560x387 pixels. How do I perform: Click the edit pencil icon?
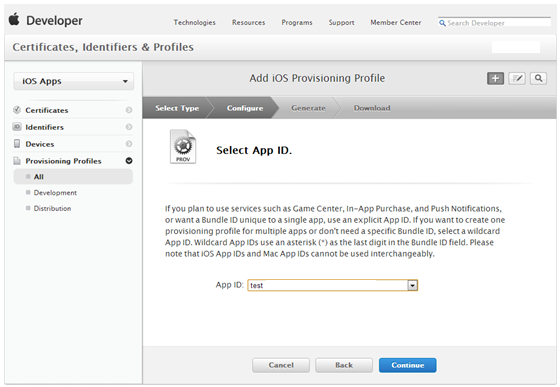517,78
